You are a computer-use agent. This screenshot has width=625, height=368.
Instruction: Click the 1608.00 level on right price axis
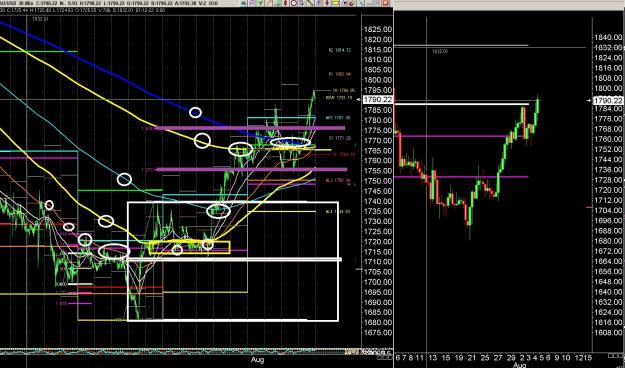click(x=608, y=332)
